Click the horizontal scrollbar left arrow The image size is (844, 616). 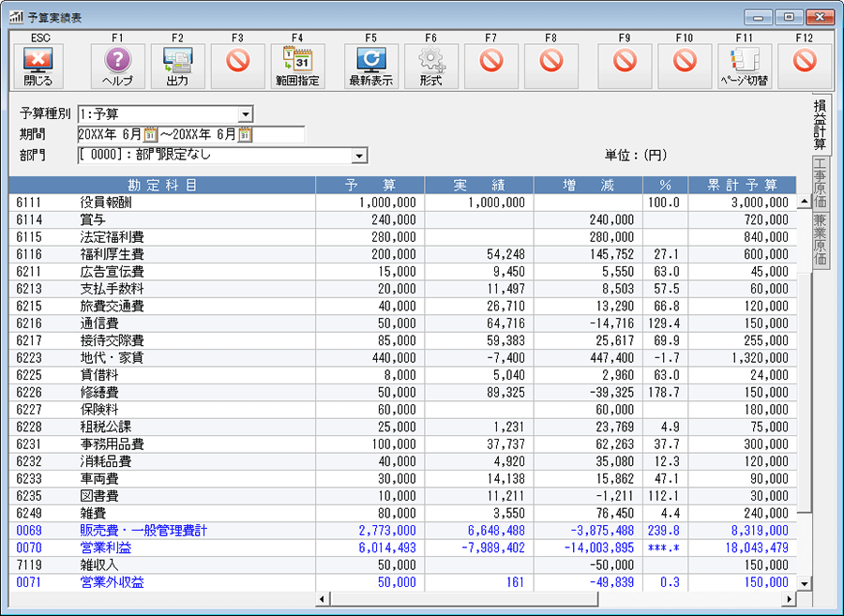pyautogui.click(x=323, y=598)
